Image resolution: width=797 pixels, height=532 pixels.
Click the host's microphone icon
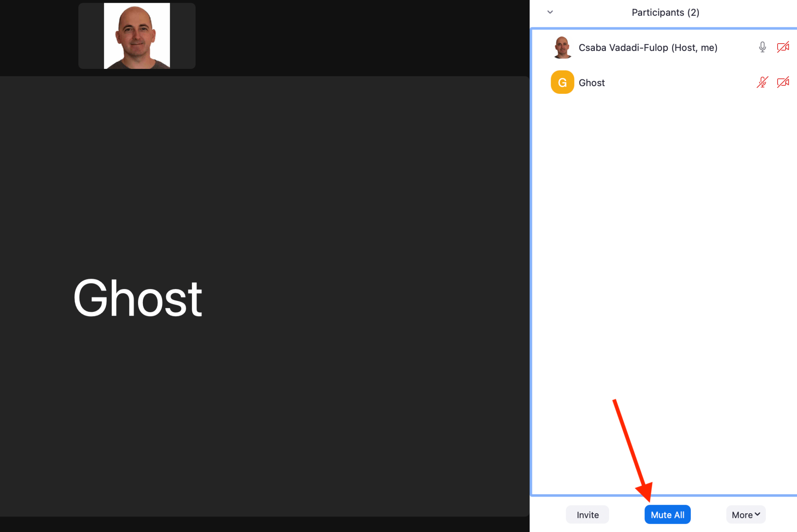[x=762, y=47]
